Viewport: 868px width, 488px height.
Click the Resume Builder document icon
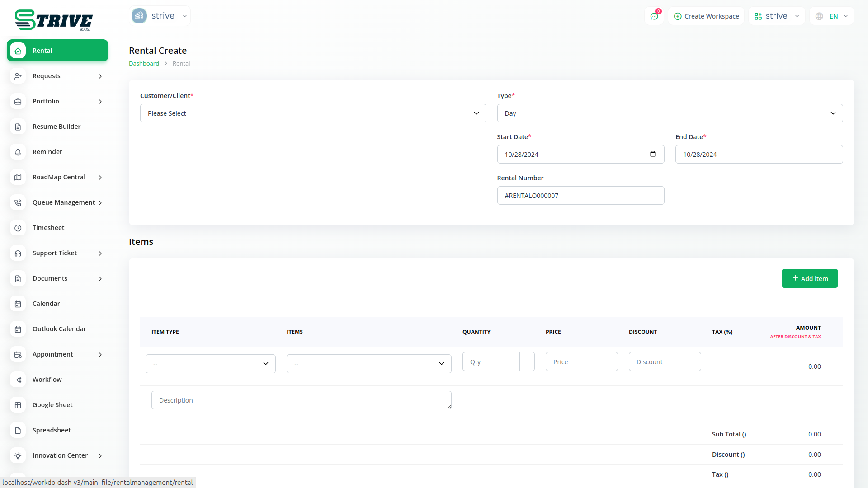(18, 127)
